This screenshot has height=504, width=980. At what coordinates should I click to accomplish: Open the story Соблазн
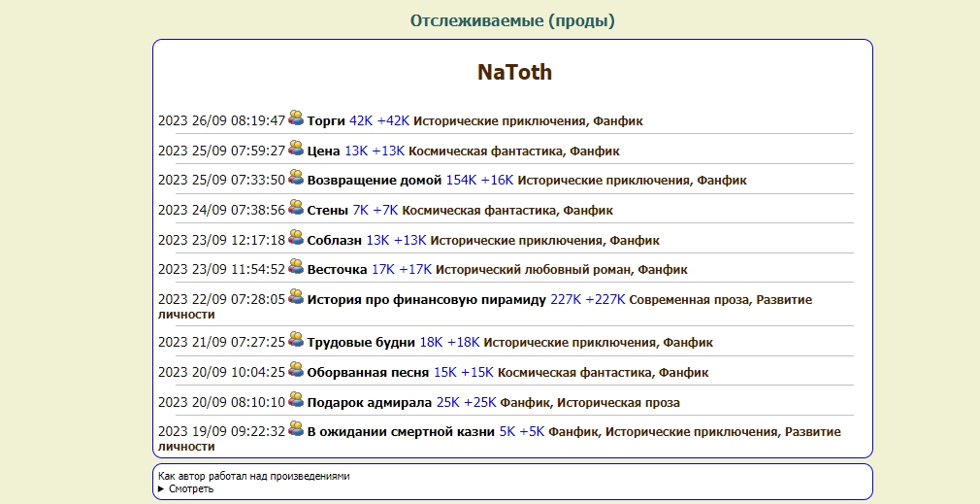coord(335,240)
